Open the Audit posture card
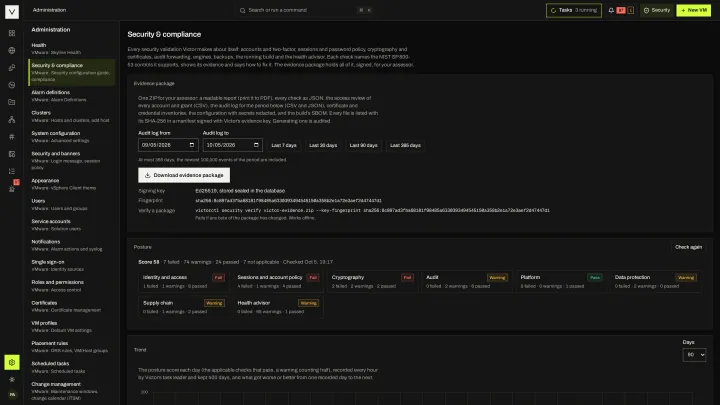Screen dimensions: 720x405 click(x=467, y=281)
